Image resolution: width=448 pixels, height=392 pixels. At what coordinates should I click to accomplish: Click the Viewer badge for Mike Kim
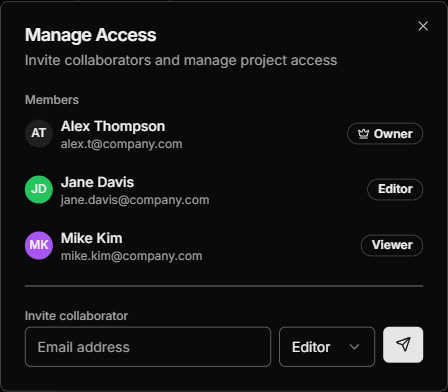pos(392,245)
